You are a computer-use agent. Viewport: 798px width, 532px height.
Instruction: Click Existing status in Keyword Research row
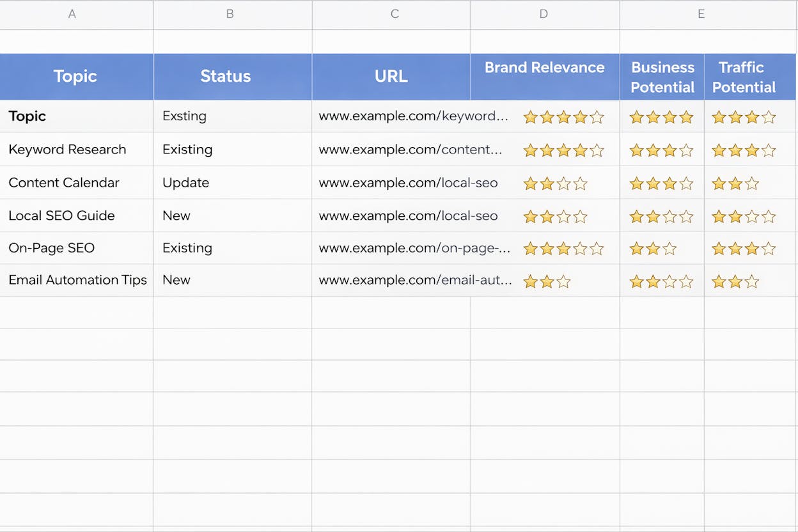[232, 150]
